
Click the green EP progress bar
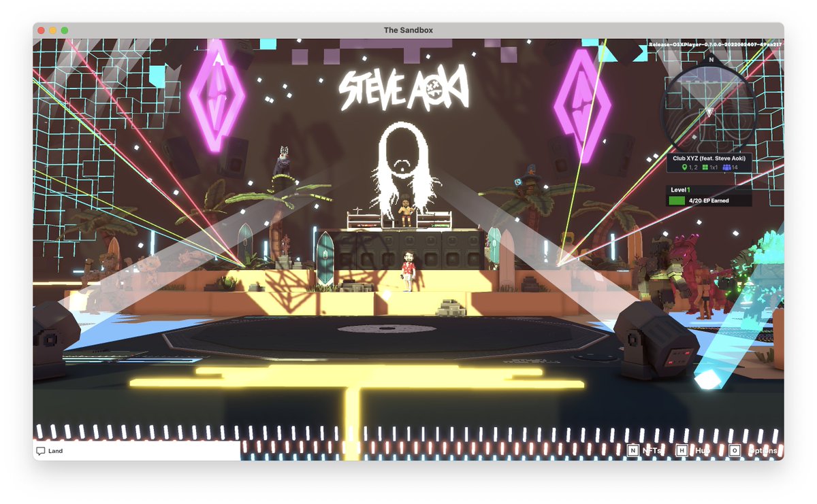(x=677, y=201)
